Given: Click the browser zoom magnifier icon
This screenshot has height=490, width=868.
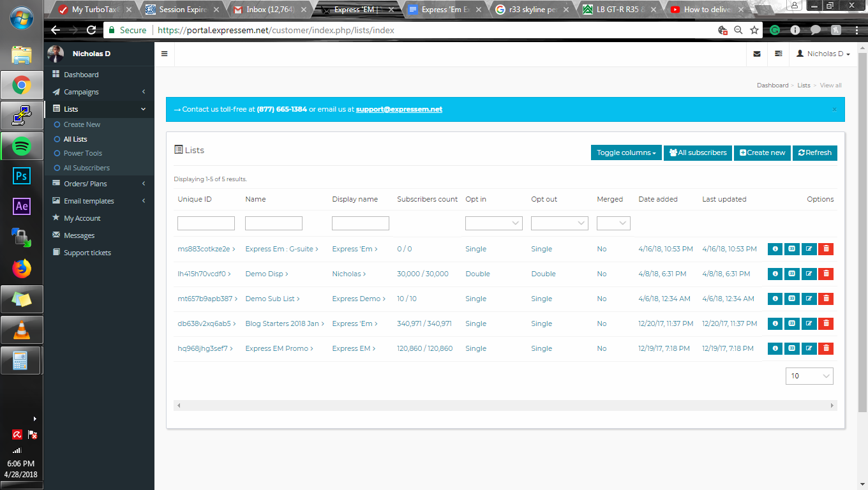Looking at the screenshot, I should tap(738, 30).
